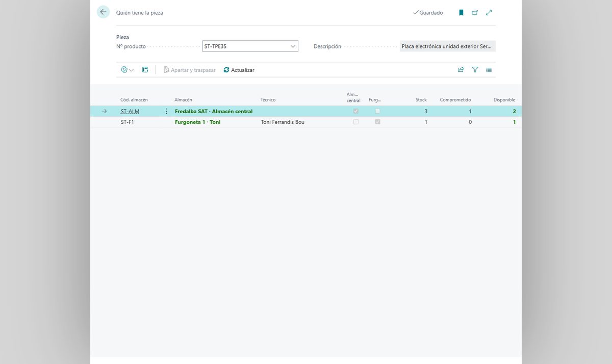Click the Furg... column header
Screen dimensions: 612x364
pyautogui.click(x=375, y=100)
